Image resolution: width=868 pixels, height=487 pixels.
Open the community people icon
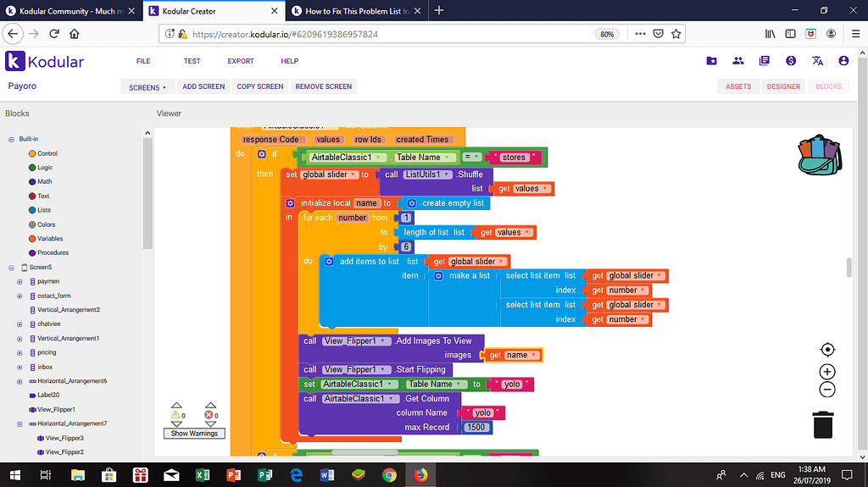point(738,61)
